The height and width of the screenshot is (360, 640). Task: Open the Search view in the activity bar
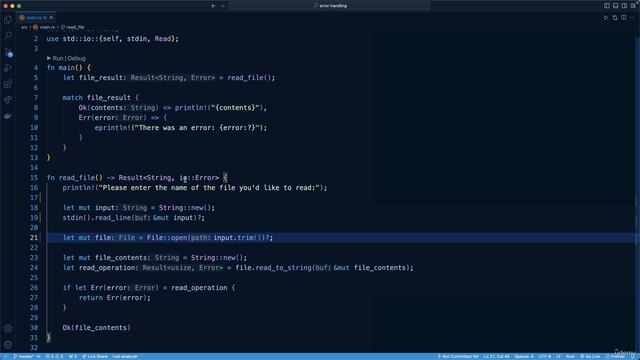[x=8, y=36]
